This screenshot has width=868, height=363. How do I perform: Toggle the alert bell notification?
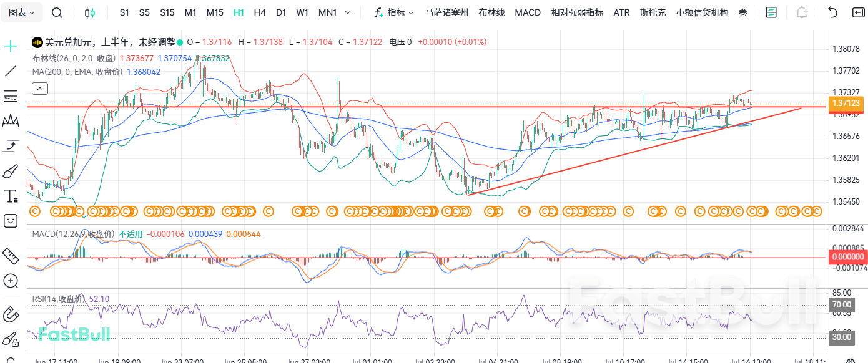point(802,12)
